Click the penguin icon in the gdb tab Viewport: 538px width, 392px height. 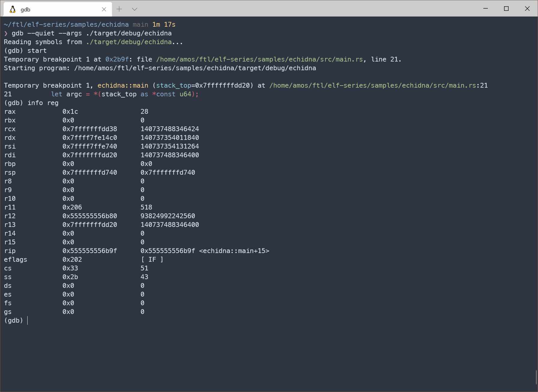(13, 9)
